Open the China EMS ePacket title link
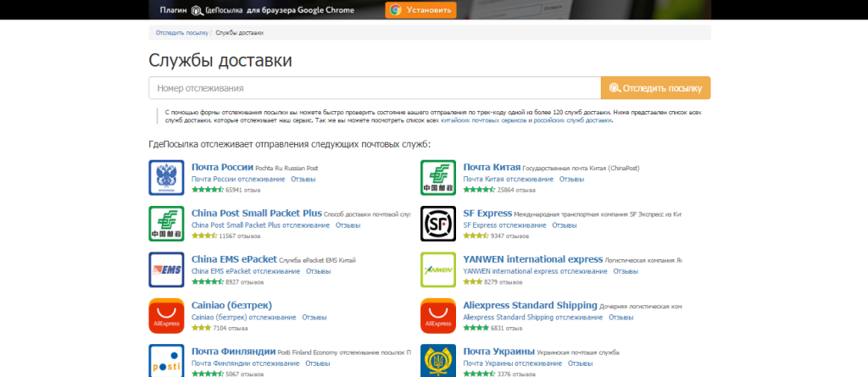 [234, 259]
